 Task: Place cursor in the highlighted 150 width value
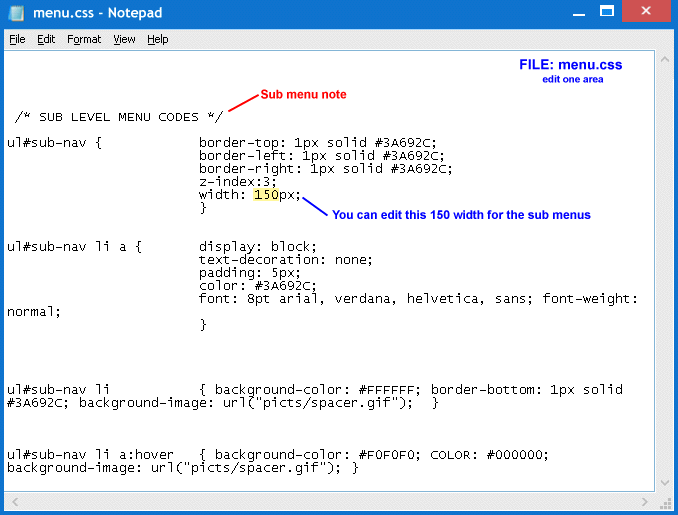266,195
